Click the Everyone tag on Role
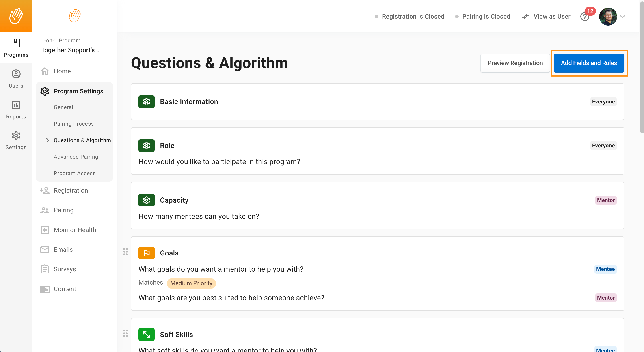Screen dimensions: 644x352 [x=603, y=145]
